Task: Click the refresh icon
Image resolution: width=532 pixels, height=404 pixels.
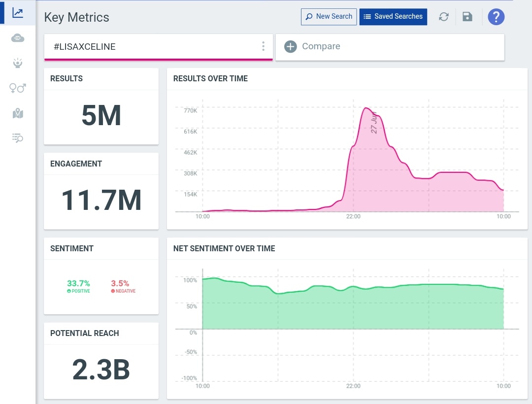Action: click(x=444, y=17)
